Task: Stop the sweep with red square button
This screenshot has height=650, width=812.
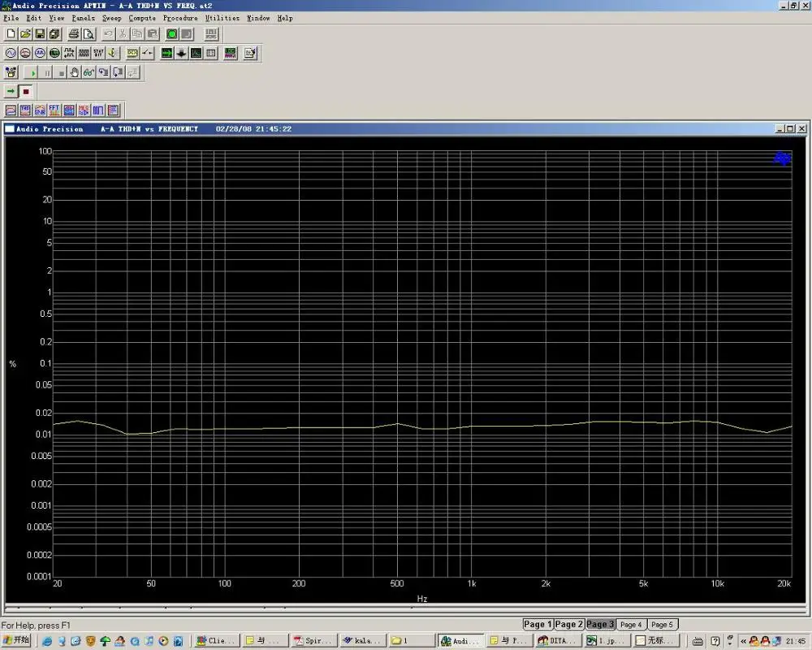Action: click(26, 91)
